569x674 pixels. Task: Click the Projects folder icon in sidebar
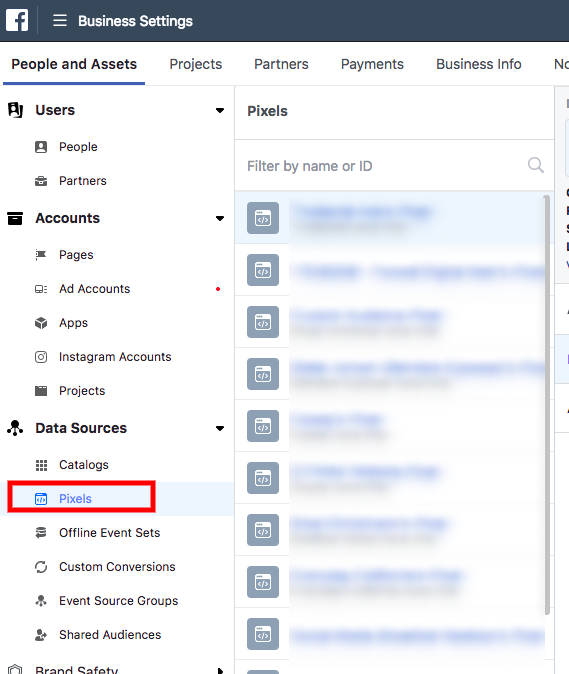click(41, 391)
